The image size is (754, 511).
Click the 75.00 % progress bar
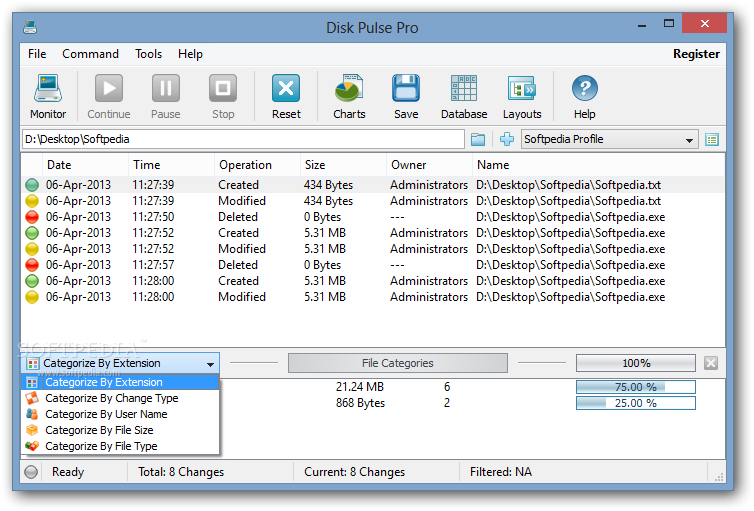[x=635, y=387]
